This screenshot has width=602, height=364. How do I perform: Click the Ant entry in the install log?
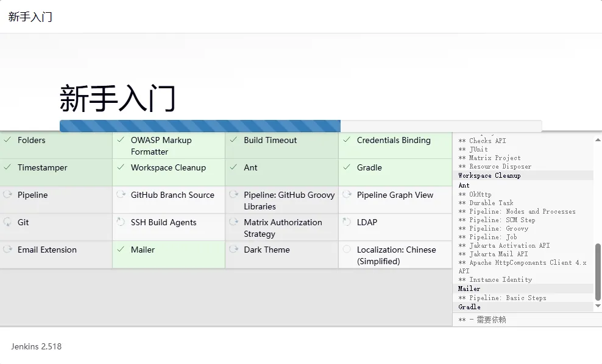[x=464, y=185]
